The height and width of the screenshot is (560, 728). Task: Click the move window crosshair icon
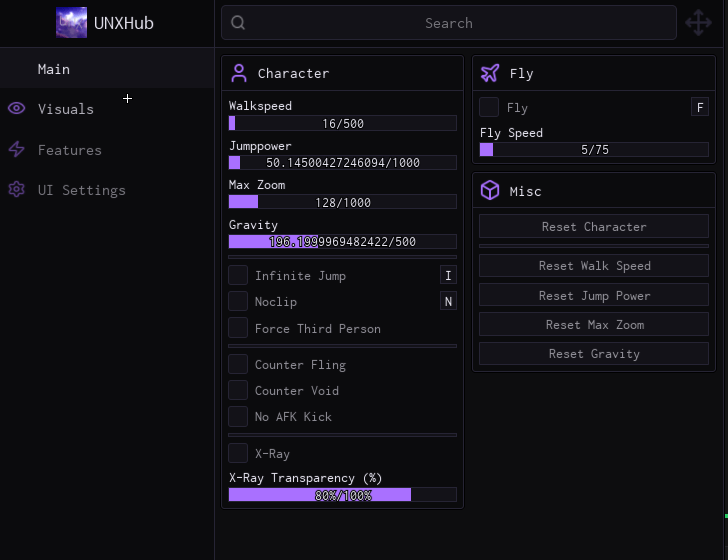click(x=698, y=22)
